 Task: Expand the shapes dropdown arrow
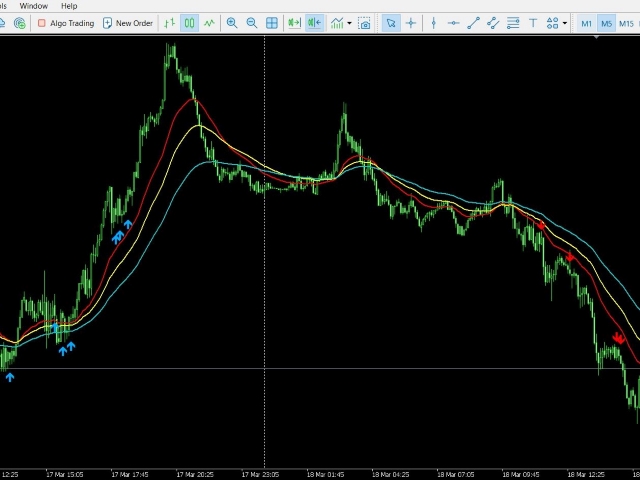point(565,23)
